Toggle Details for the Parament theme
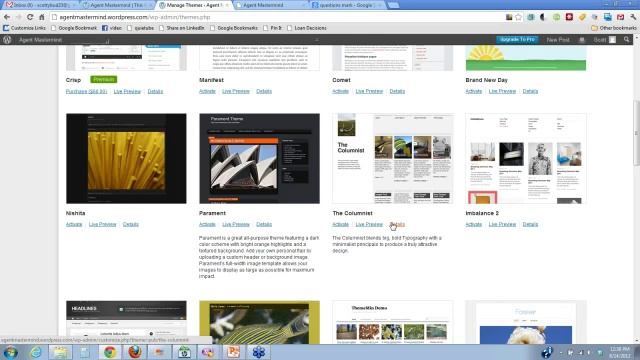 coord(264,224)
